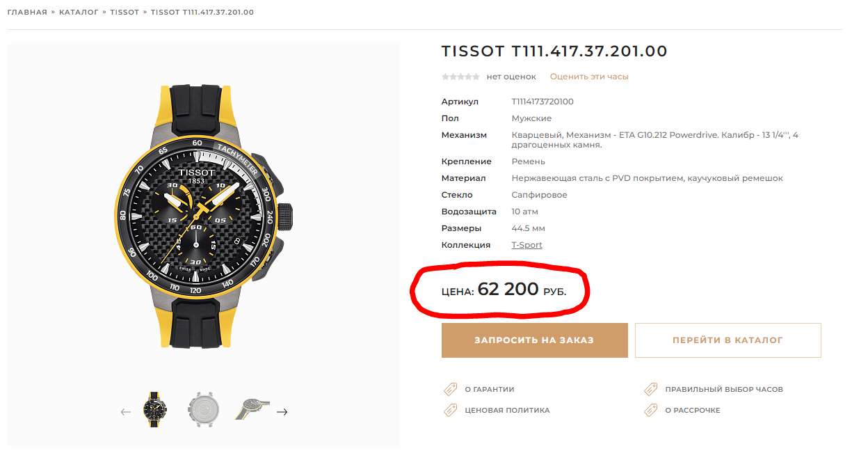Viewport: 868px width, 451px height.
Task: Navigate to the Tissot brand breadcrumb
Action: point(124,13)
